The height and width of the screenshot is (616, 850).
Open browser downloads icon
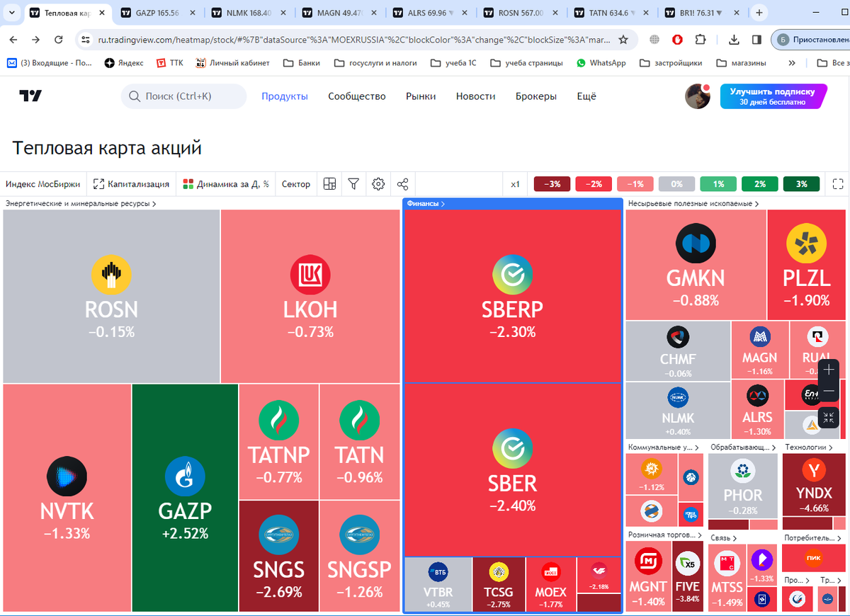pyautogui.click(x=735, y=40)
